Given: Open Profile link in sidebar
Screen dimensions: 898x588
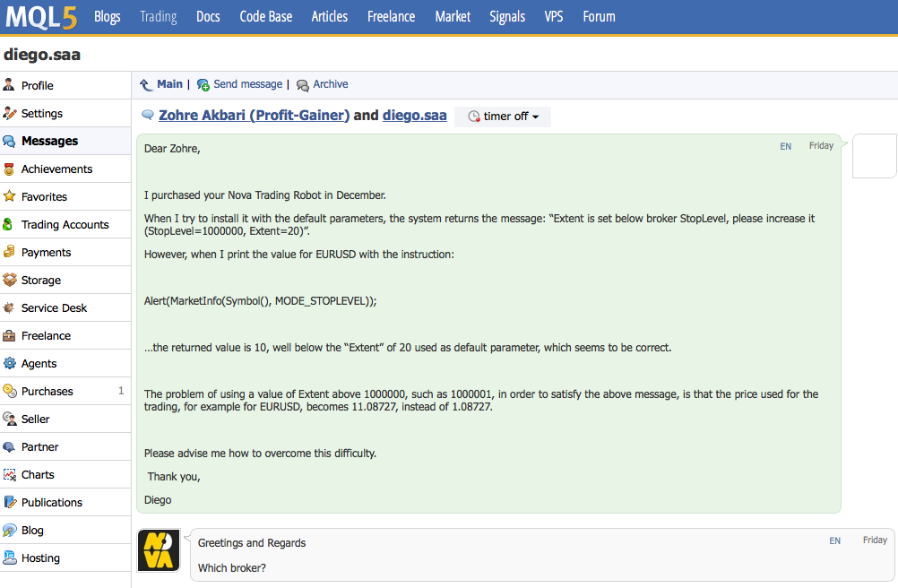Looking at the screenshot, I should (x=38, y=86).
